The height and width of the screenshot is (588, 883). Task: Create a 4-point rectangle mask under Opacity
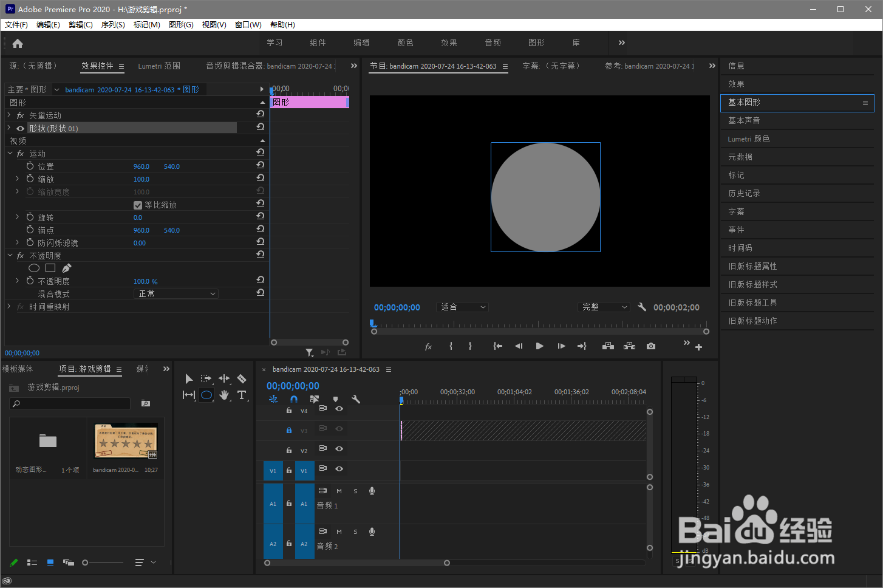click(x=50, y=268)
